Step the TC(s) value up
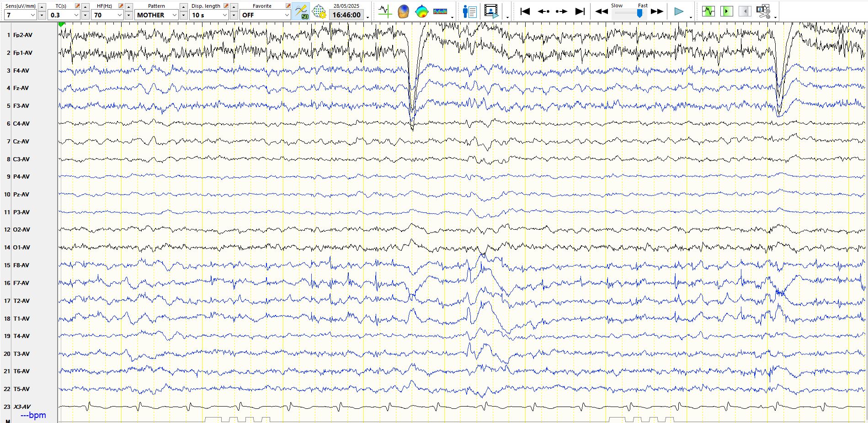Screen dimensions: 868x423 [85, 7]
